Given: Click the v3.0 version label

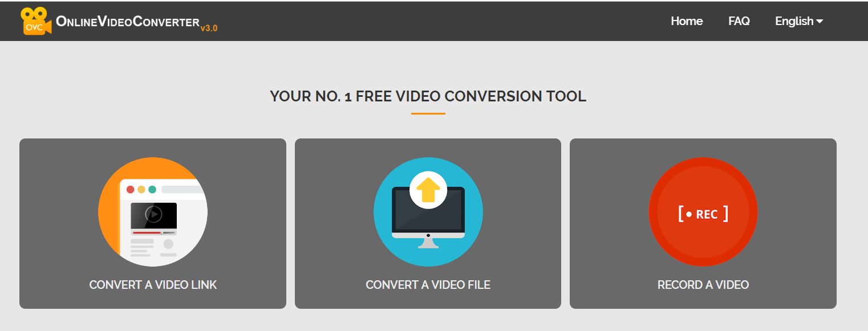Looking at the screenshot, I should pyautogui.click(x=209, y=28).
